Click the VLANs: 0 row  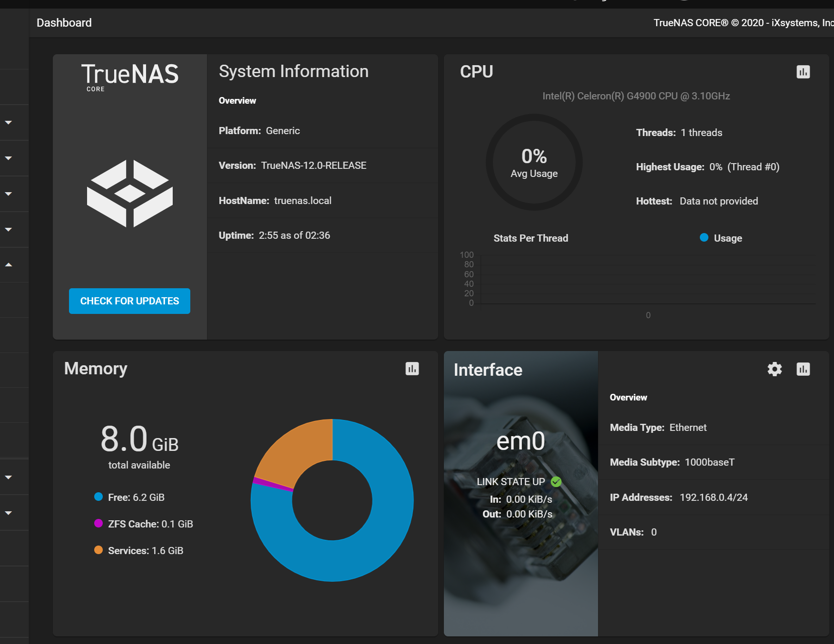point(714,532)
